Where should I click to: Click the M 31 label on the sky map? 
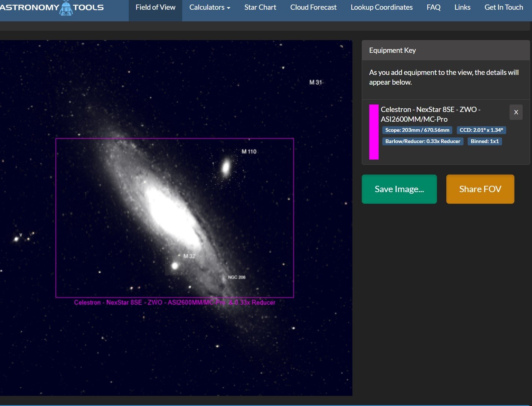(315, 82)
